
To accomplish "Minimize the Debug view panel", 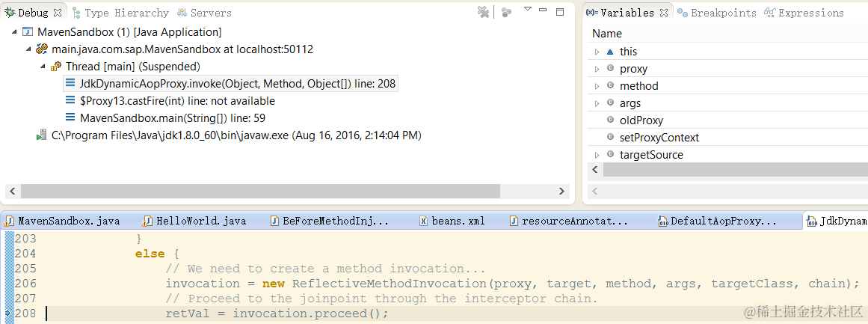I will (x=543, y=10).
